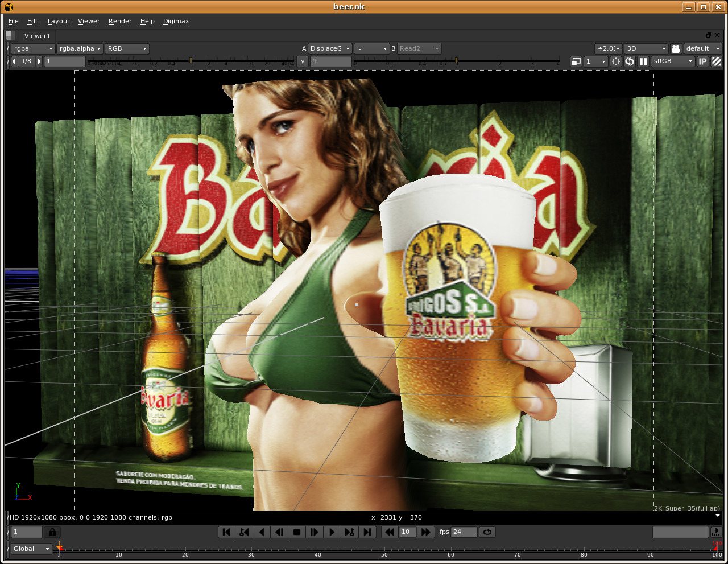Go to the last frame
Image resolution: width=728 pixels, height=564 pixels.
[x=367, y=532]
